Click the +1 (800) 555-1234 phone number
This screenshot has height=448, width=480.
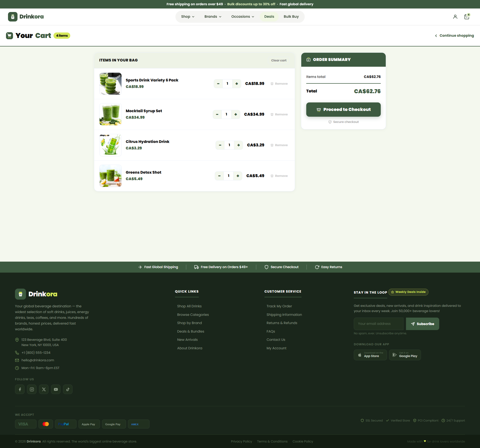(x=36, y=353)
